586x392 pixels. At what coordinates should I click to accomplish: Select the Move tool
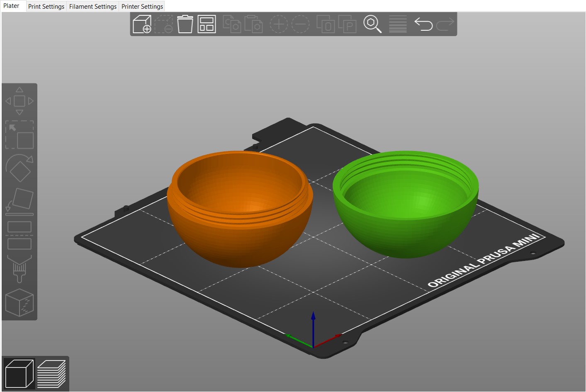click(19, 100)
